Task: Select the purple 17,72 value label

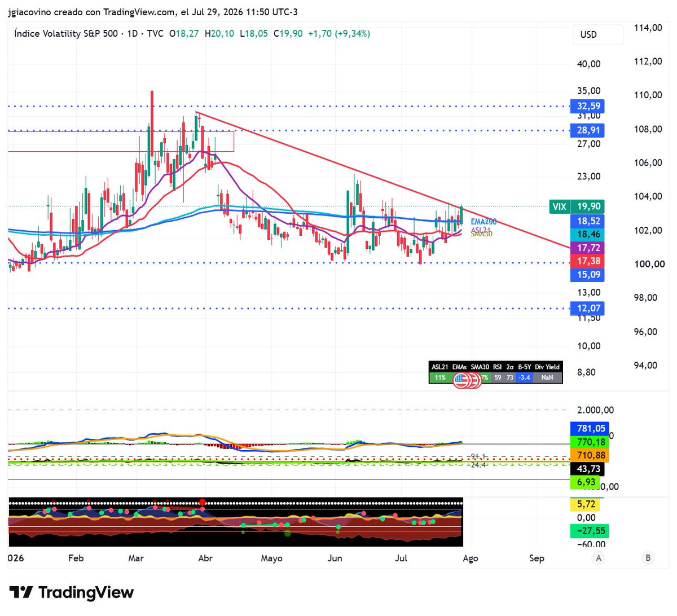Action: tap(588, 248)
